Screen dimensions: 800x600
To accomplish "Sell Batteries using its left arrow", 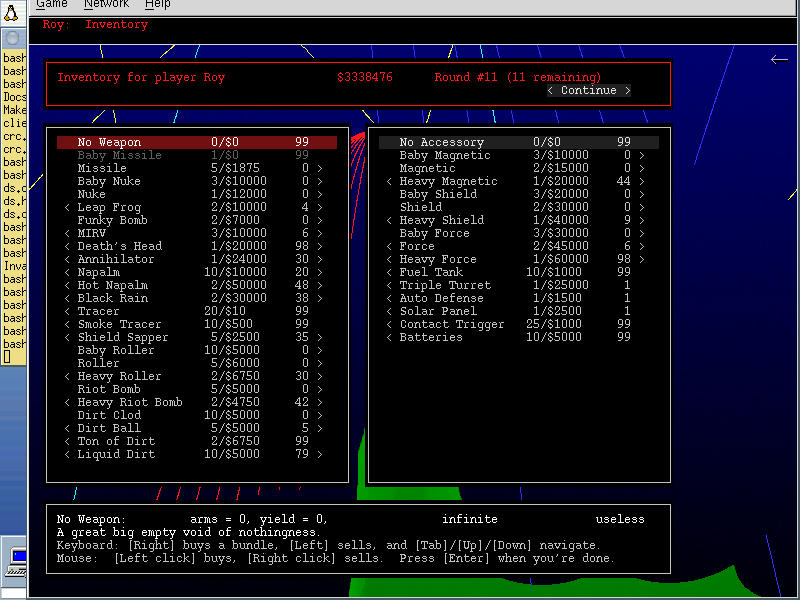I will tap(389, 337).
